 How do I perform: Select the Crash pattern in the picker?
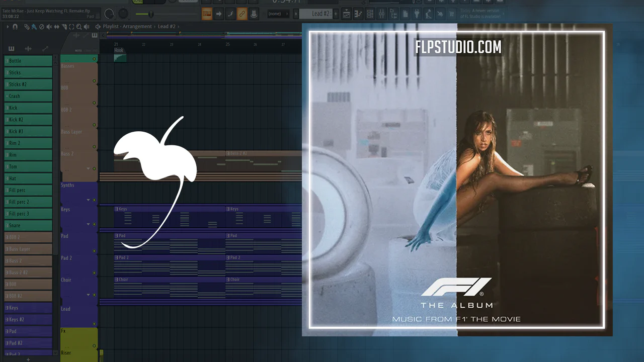[x=28, y=96]
